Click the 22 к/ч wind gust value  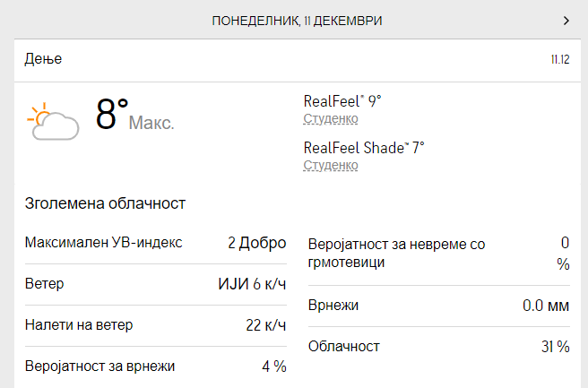265,324
